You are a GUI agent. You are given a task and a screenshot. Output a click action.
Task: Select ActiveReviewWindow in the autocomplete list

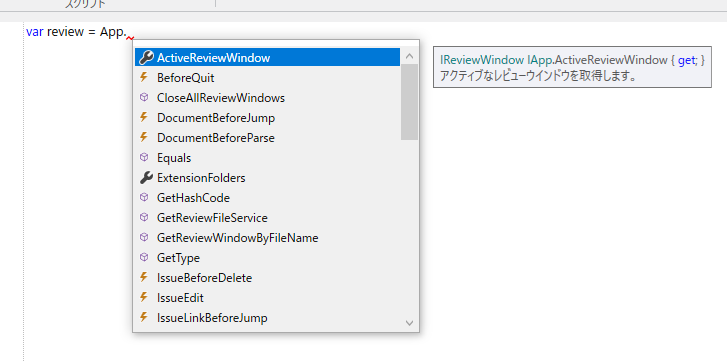268,57
